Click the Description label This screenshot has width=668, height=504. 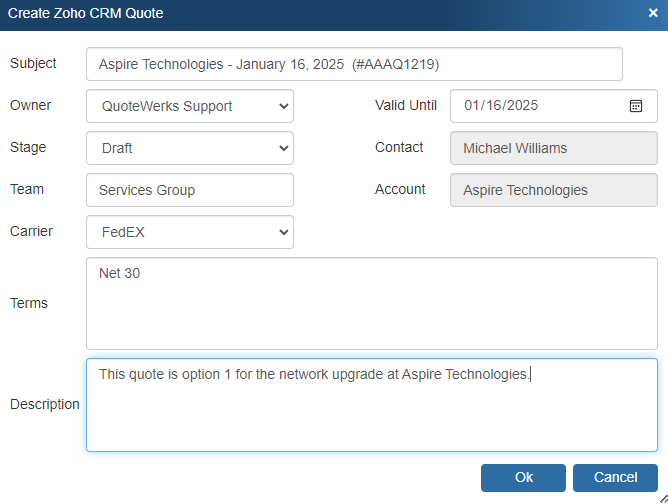(45, 404)
